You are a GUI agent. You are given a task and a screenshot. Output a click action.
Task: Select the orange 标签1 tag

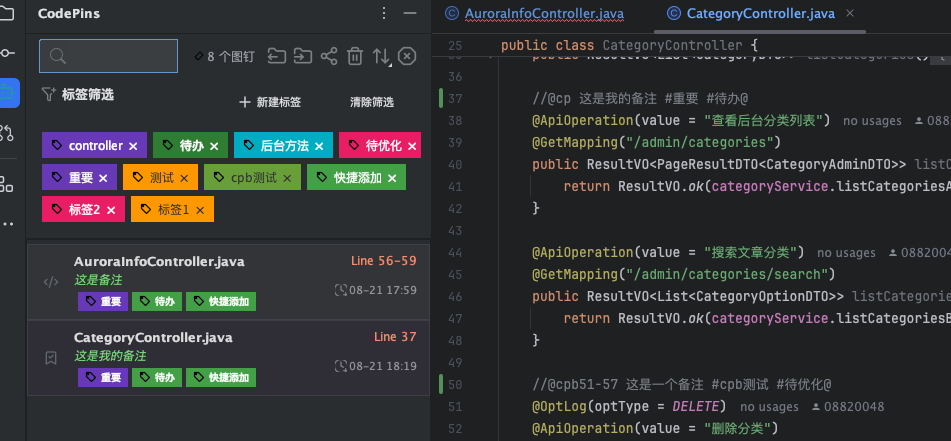pyautogui.click(x=172, y=209)
